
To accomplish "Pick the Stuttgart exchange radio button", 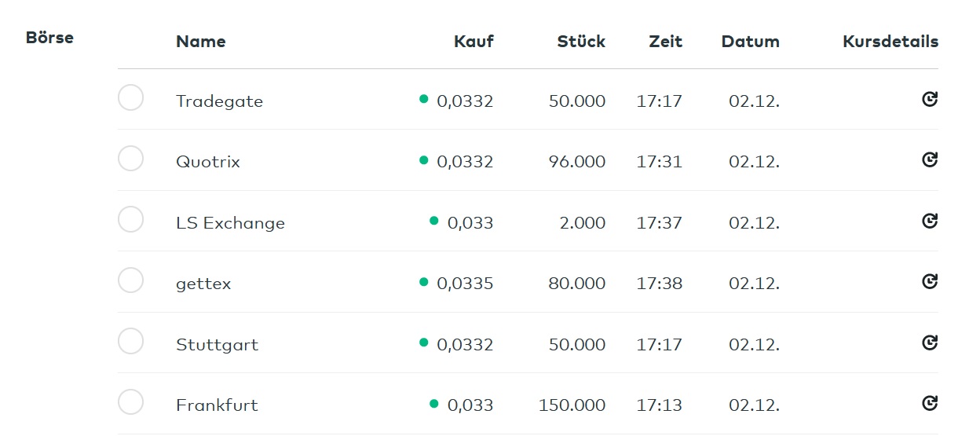I will 130,341.
